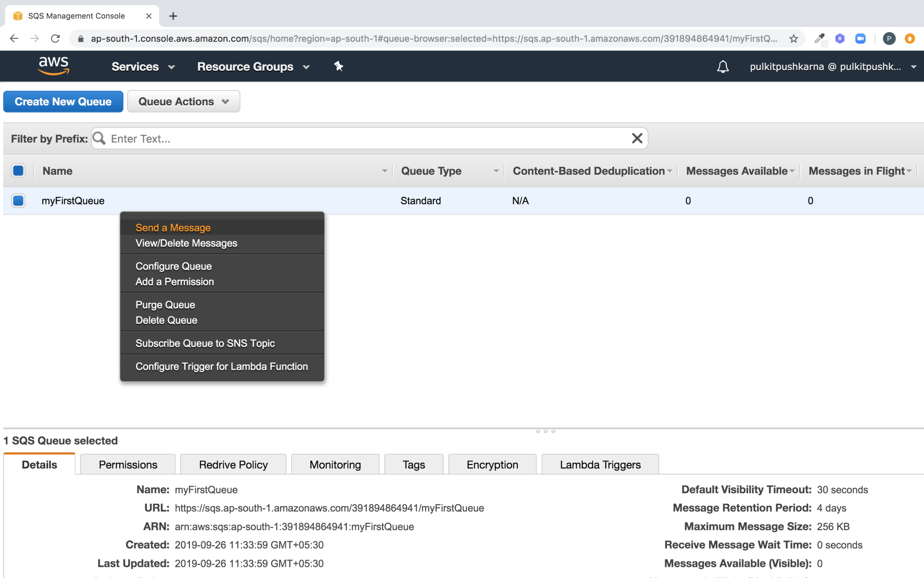The height and width of the screenshot is (578, 924).
Task: Open Resource Groups dropdown
Action: point(253,67)
